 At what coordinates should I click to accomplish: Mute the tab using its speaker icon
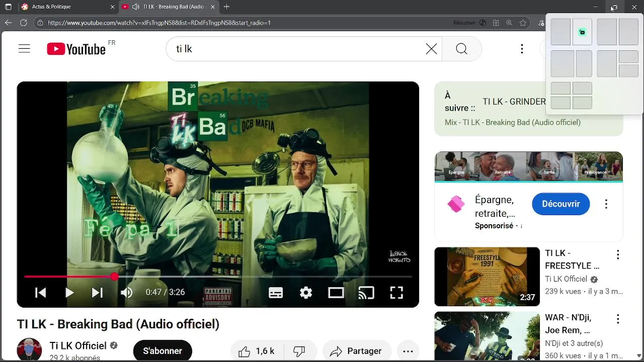[x=135, y=7]
